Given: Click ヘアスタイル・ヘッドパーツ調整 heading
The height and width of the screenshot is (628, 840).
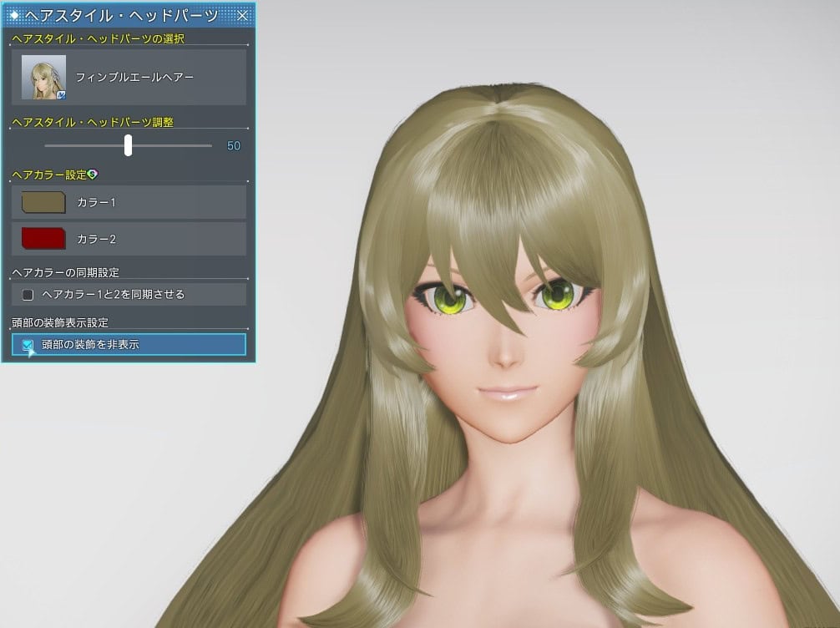Looking at the screenshot, I should click(x=93, y=122).
